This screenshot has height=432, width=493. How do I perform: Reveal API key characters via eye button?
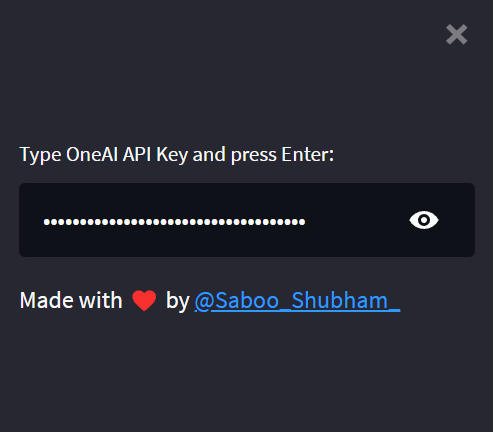(424, 220)
